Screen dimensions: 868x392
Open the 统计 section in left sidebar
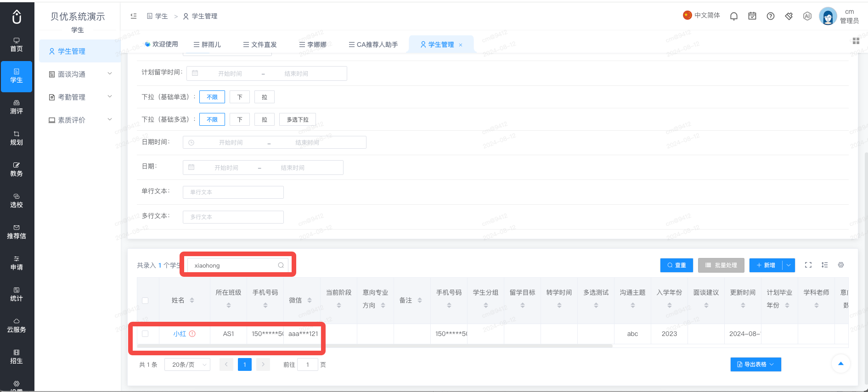point(17,294)
